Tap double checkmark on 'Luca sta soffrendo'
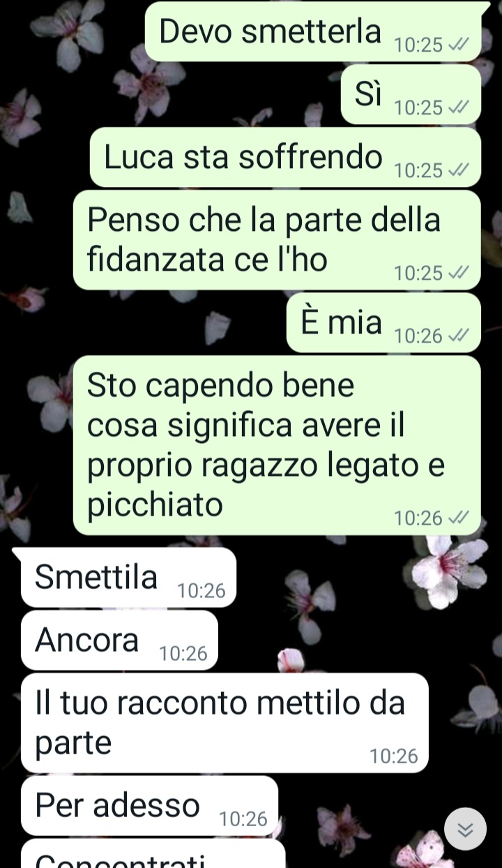The height and width of the screenshot is (868, 502). coord(459,170)
